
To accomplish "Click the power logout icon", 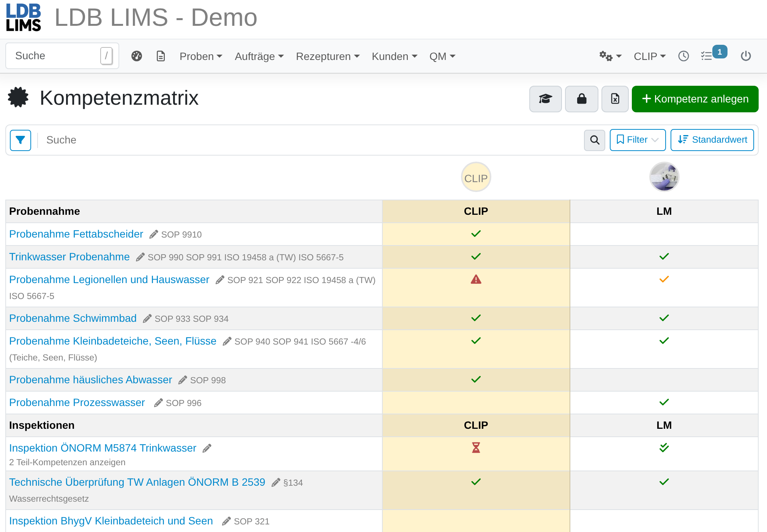I will (746, 56).
